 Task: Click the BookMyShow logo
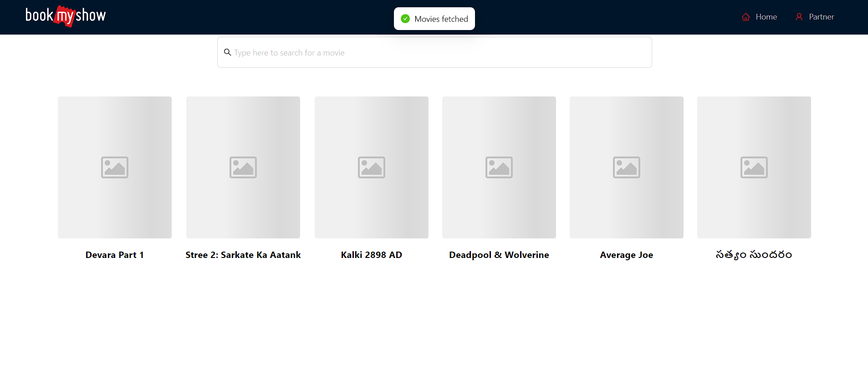(x=66, y=16)
